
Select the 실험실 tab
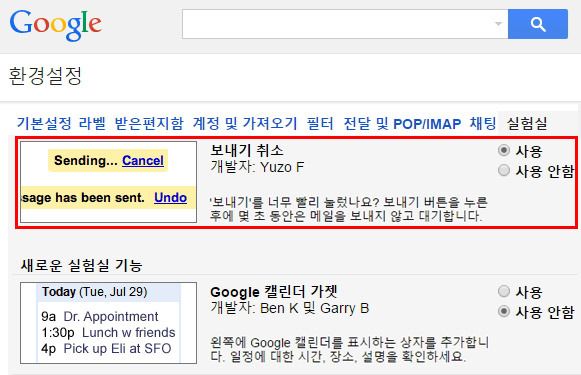[x=527, y=123]
